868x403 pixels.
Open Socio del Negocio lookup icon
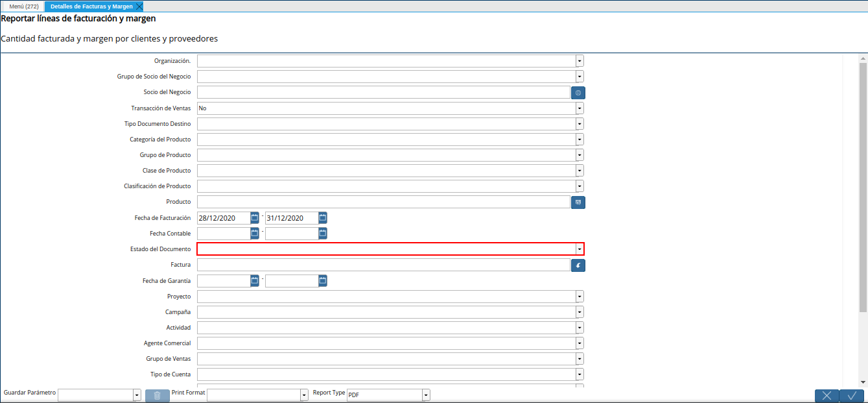[578, 93]
